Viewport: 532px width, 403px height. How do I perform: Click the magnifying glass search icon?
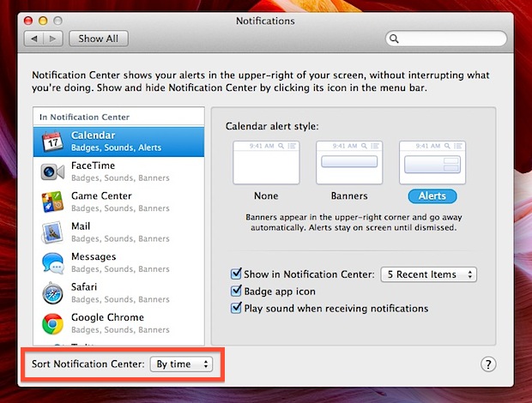click(394, 39)
